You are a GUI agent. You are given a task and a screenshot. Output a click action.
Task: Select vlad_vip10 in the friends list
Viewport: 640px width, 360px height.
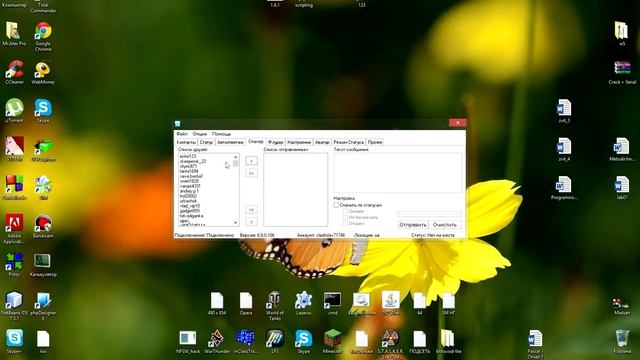(x=190, y=206)
